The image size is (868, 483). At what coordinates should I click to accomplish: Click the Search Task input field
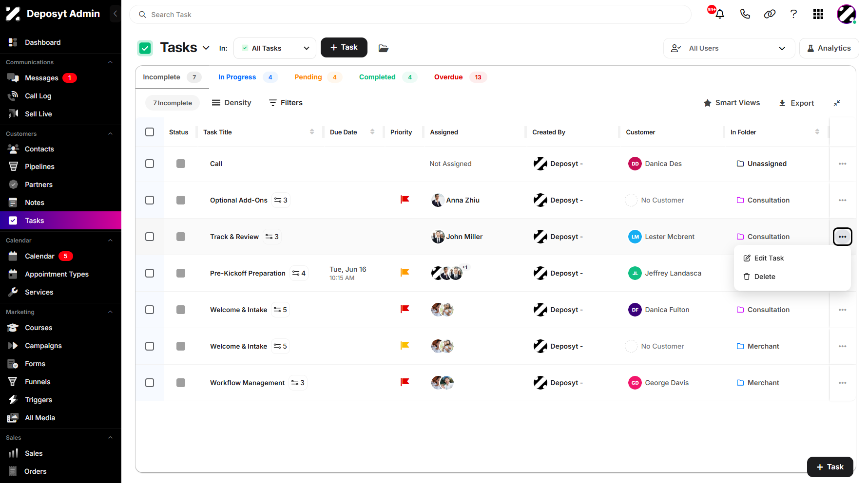tap(410, 15)
